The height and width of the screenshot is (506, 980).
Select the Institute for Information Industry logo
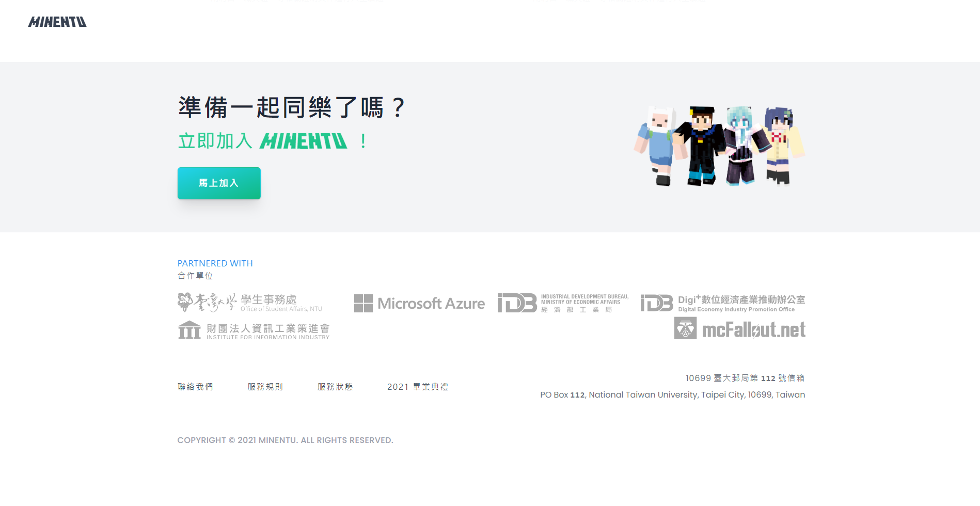[253, 329]
